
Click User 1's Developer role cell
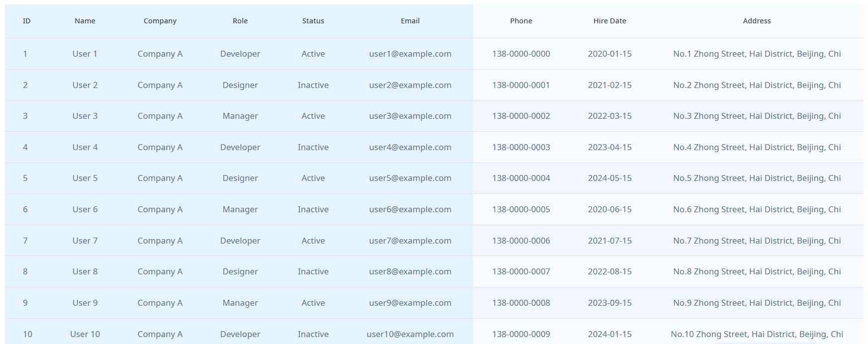(x=240, y=54)
